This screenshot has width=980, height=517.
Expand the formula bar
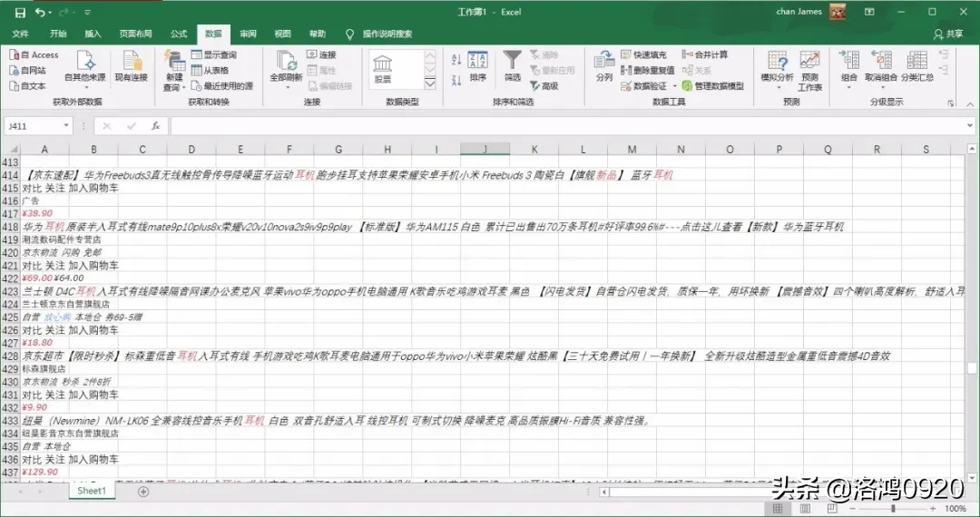click(969, 125)
